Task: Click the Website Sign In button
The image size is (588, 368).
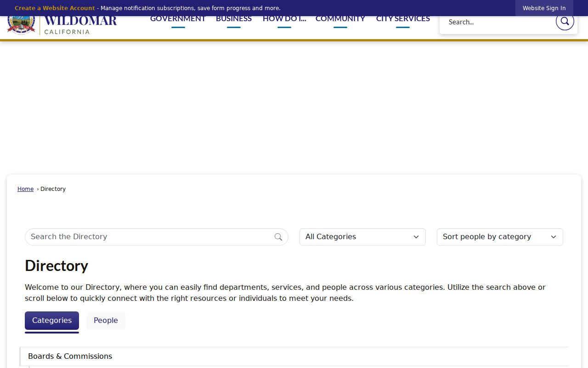Action: [x=544, y=8]
